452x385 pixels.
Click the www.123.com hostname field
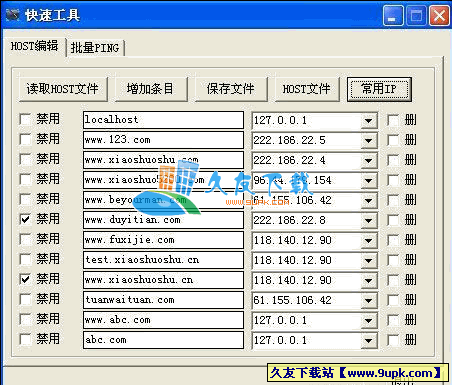point(163,140)
